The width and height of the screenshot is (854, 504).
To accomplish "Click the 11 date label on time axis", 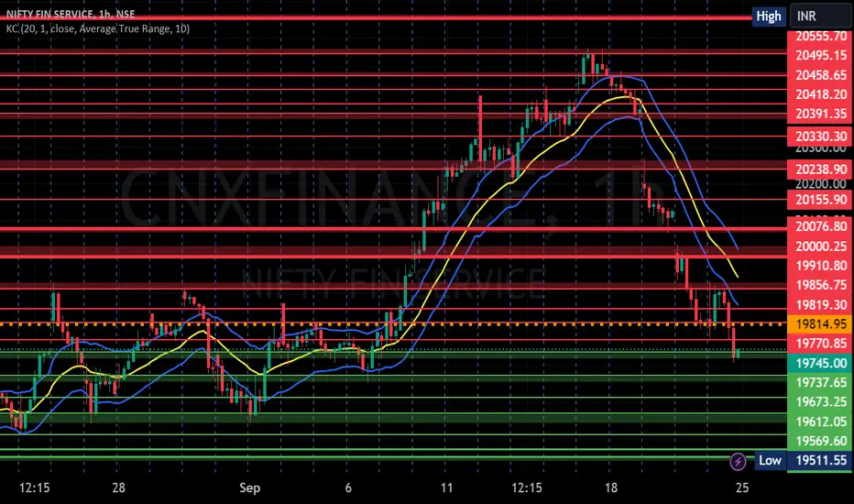I will point(446,488).
